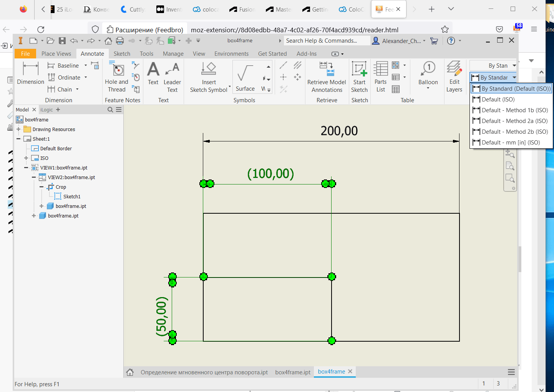Choose the Ordinate dimension tool
The image size is (554, 392).
(64, 78)
